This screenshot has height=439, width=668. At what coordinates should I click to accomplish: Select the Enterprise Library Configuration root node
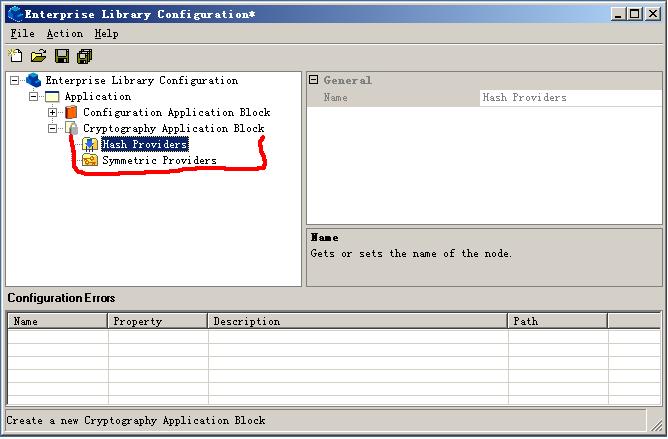[141, 81]
